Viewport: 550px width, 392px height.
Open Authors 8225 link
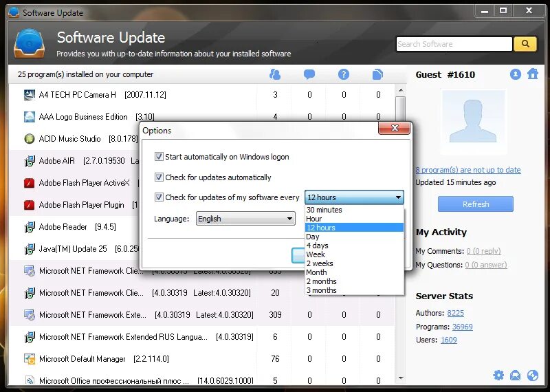click(455, 313)
